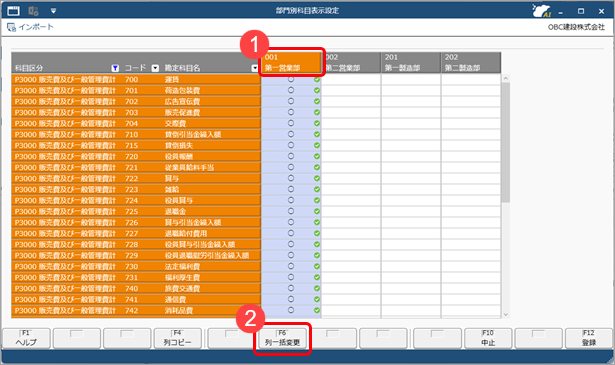Click green check icon in row 702
Viewport: 615px width, 365px height.
317,102
